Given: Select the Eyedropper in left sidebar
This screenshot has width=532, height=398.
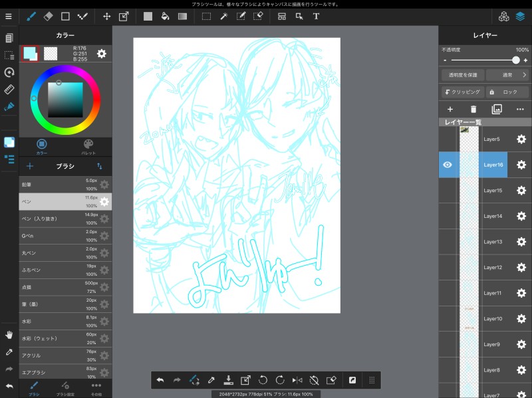Looking at the screenshot, I should 9,352.
